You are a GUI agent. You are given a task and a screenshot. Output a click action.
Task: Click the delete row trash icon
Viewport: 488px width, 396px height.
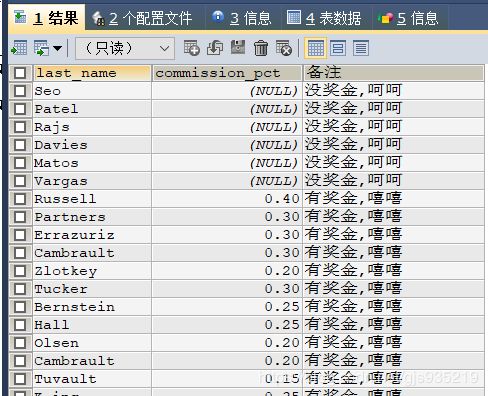(261, 48)
